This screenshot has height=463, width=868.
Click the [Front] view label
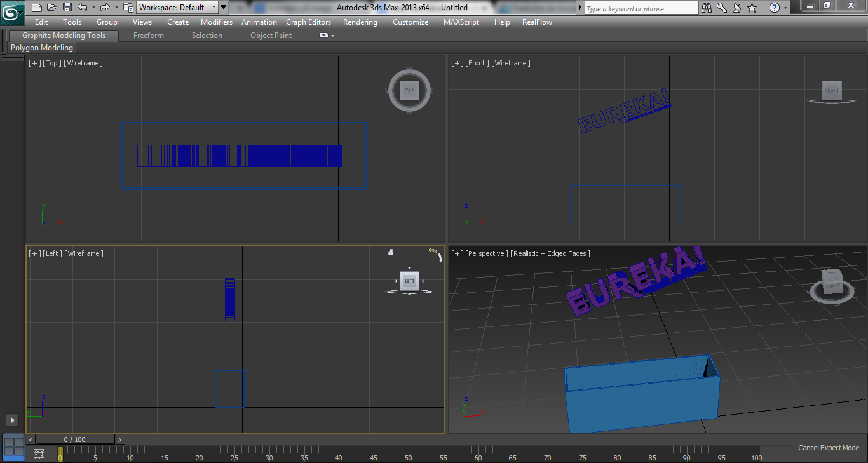point(477,63)
